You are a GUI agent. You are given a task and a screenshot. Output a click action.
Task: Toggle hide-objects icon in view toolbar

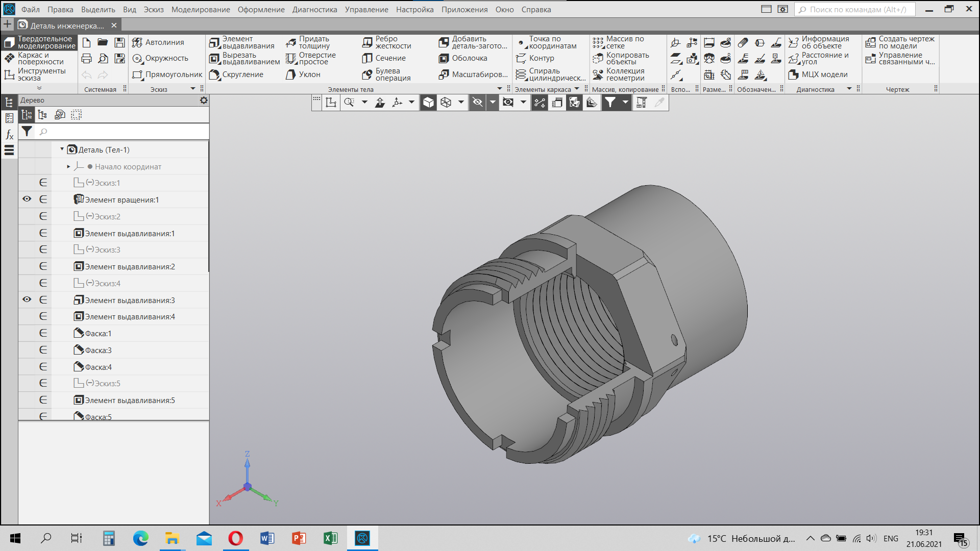[x=478, y=103]
